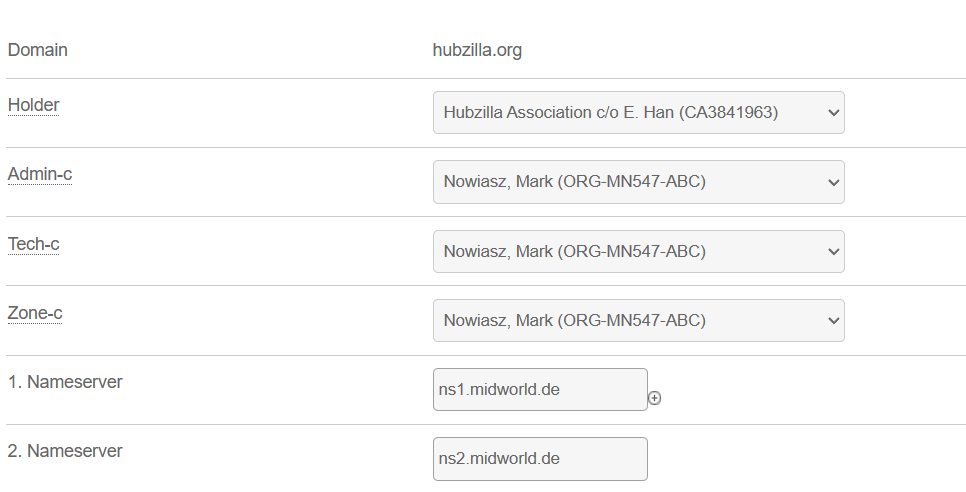Click the chevron arrow of Holder dropdown
The height and width of the screenshot is (492, 966).
[x=834, y=113]
